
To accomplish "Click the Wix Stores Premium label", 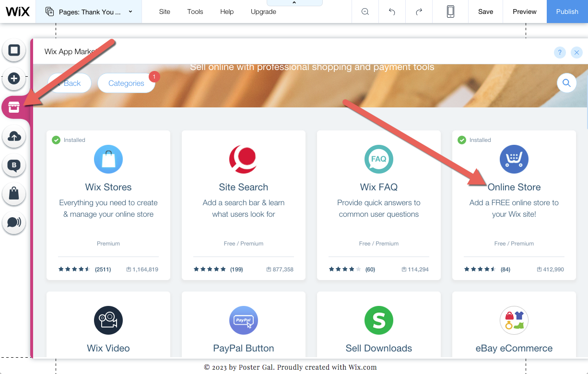I will pyautogui.click(x=108, y=244).
